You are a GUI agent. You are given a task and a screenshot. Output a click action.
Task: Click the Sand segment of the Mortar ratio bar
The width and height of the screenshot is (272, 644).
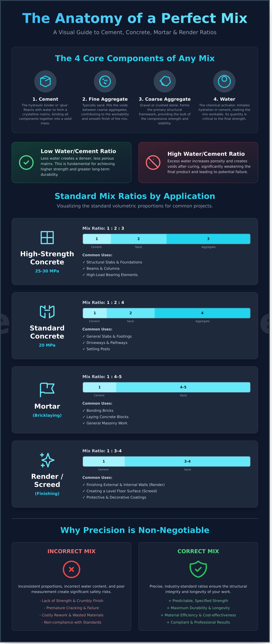click(183, 387)
